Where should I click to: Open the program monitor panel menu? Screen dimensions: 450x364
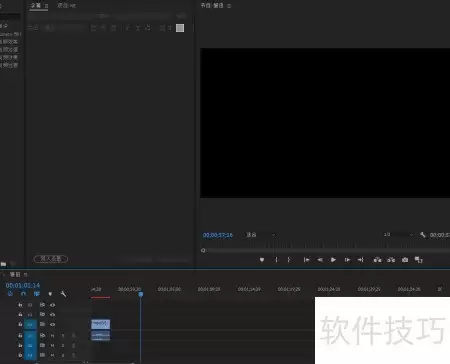point(229,6)
